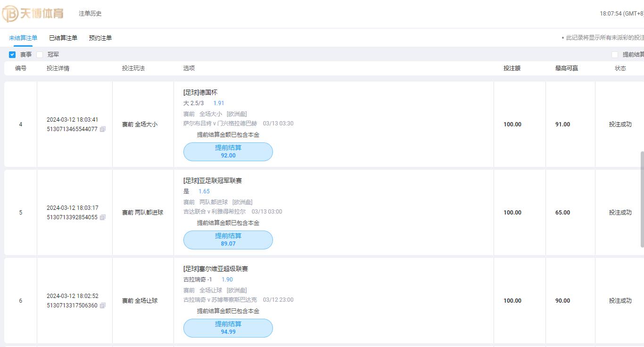Click the timestamp 2024-03-12 18:02:52

click(x=73, y=296)
